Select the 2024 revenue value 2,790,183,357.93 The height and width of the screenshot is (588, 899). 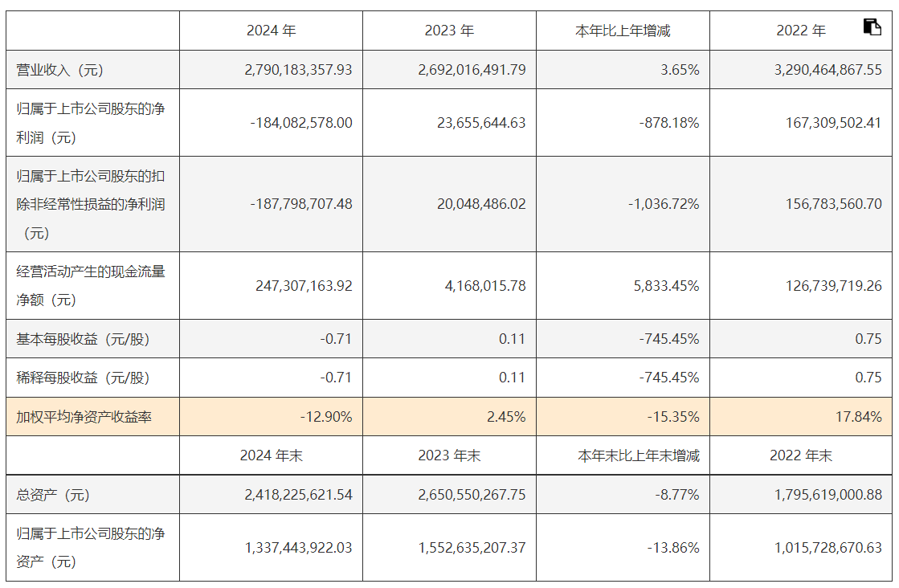point(298,70)
